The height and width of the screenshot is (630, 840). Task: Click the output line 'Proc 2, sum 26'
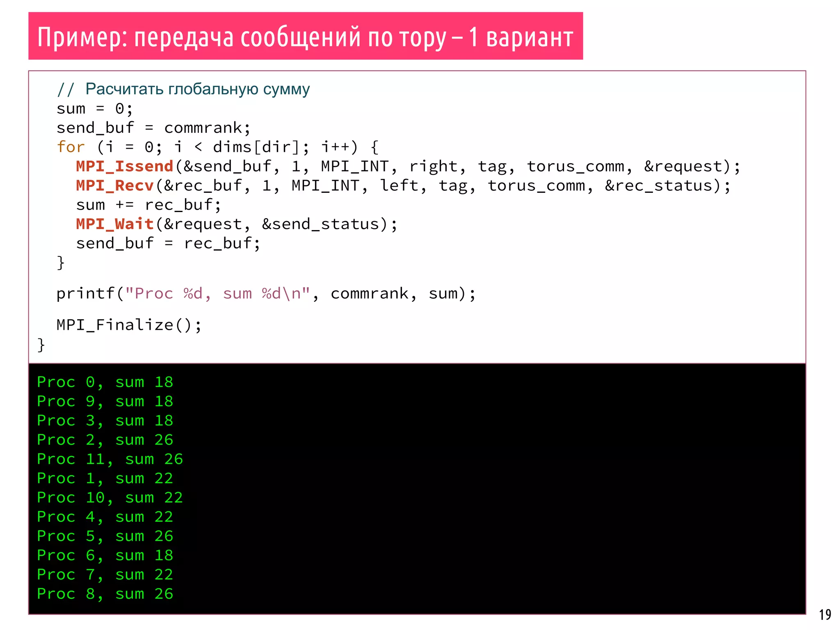pyautogui.click(x=105, y=440)
